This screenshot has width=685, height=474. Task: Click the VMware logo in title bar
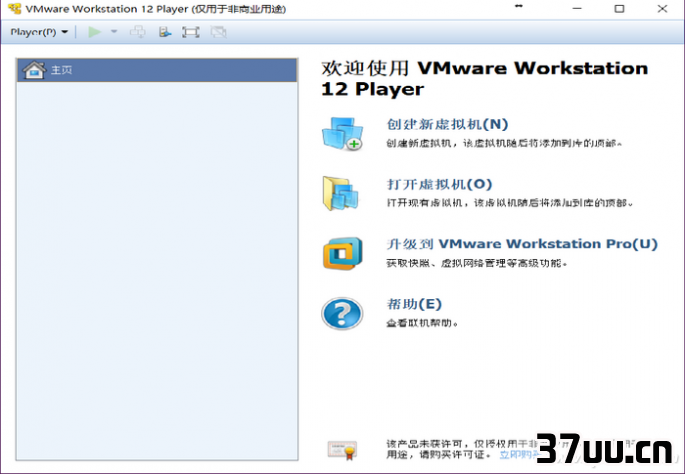click(x=14, y=9)
